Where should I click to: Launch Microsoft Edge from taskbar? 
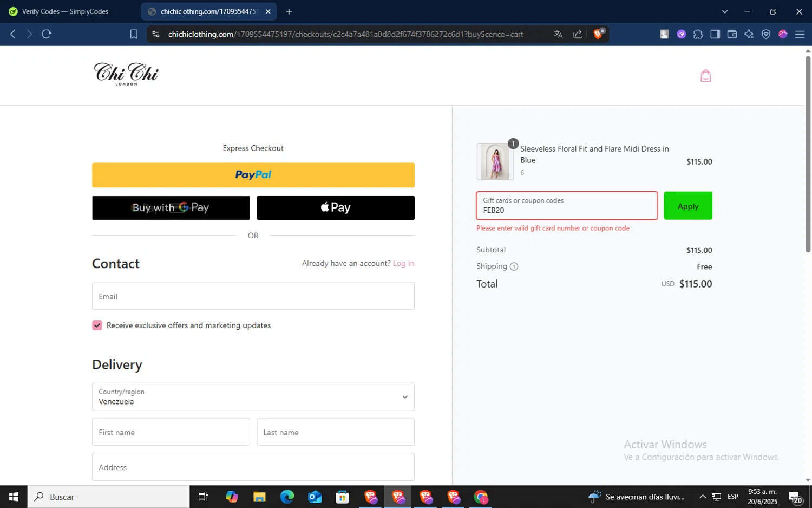(x=287, y=497)
